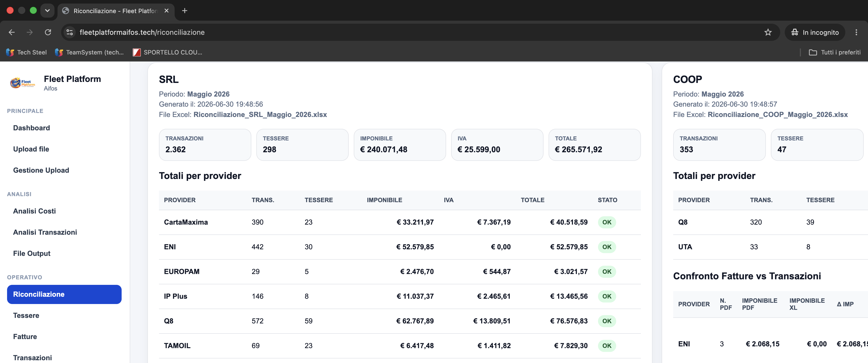868x363 pixels.
Task: Click the € 76.576,83 total for Q8
Action: [x=569, y=321]
